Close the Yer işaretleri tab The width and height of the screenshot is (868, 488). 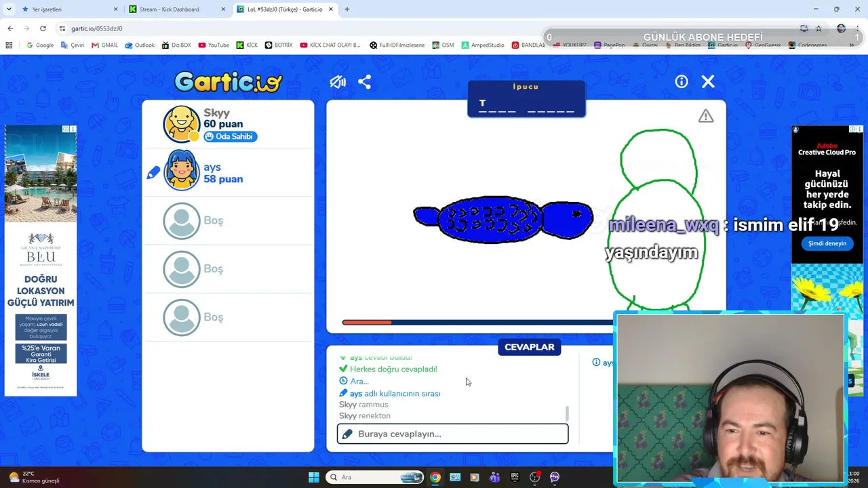tap(115, 9)
